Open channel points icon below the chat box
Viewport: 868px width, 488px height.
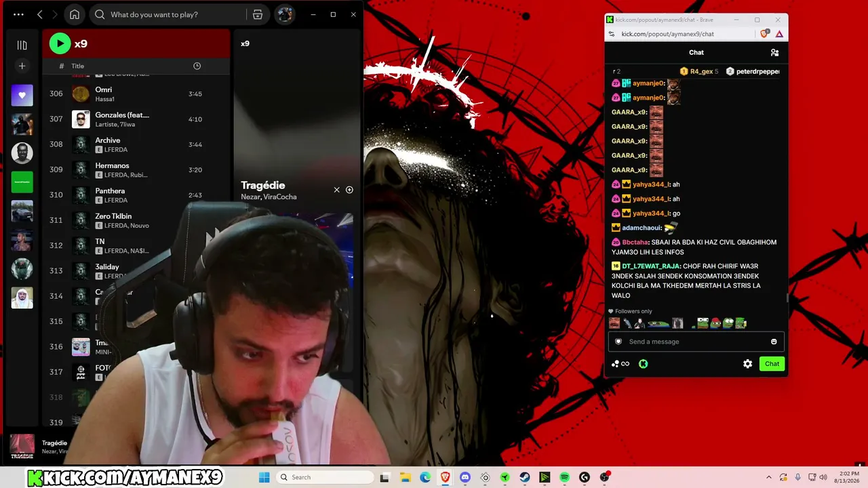click(620, 364)
